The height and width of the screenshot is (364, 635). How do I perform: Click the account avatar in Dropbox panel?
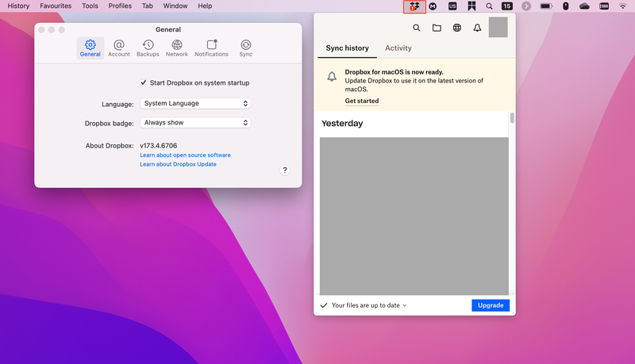tap(498, 27)
